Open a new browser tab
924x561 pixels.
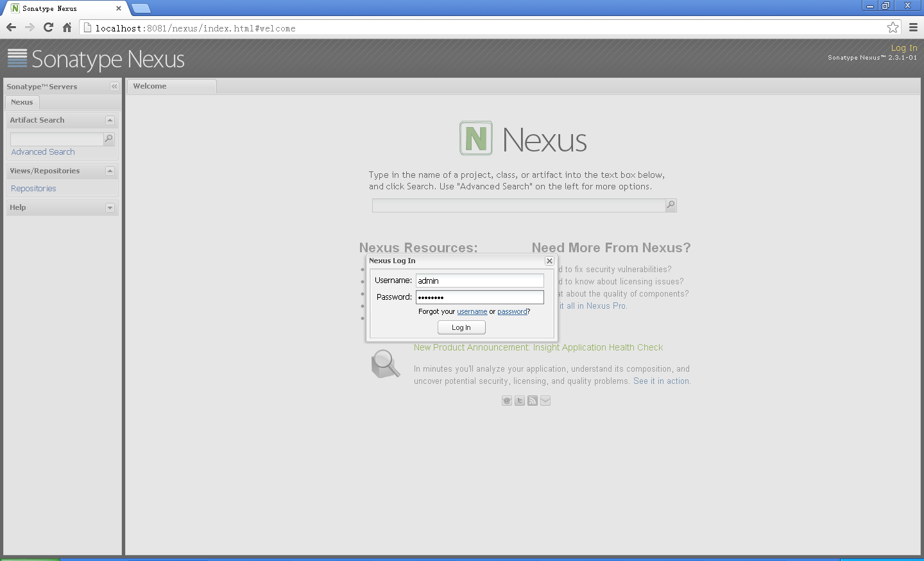coord(141,8)
